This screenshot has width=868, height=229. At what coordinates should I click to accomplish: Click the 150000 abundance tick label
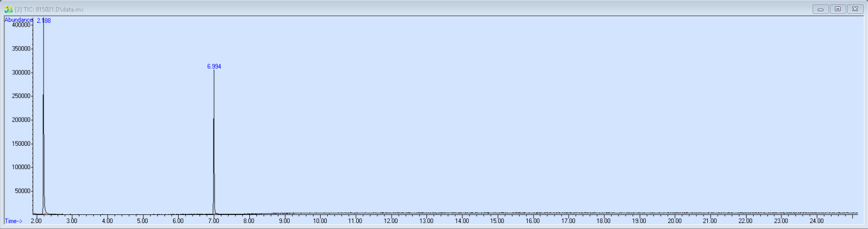pyautogui.click(x=21, y=144)
